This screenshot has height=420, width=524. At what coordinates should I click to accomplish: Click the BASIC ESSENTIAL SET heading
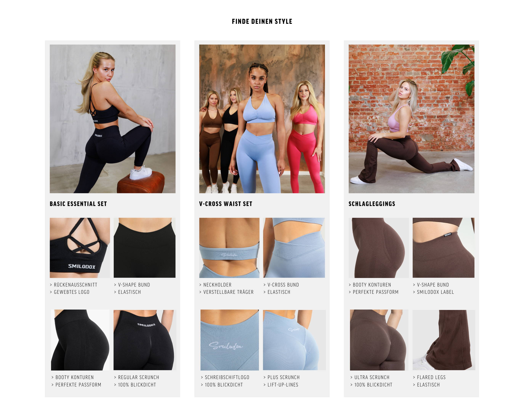coord(78,204)
